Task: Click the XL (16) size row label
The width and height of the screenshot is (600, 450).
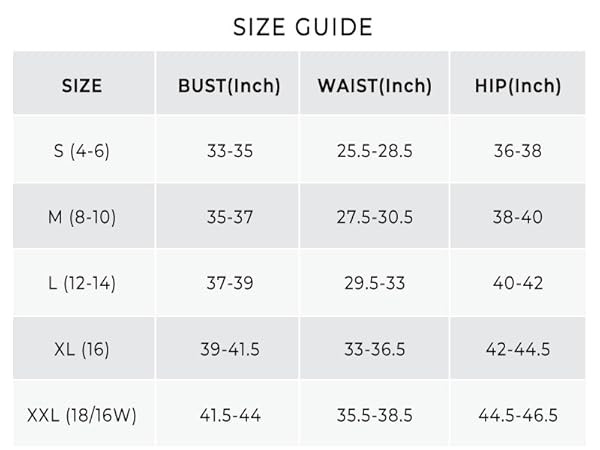Action: click(x=82, y=349)
